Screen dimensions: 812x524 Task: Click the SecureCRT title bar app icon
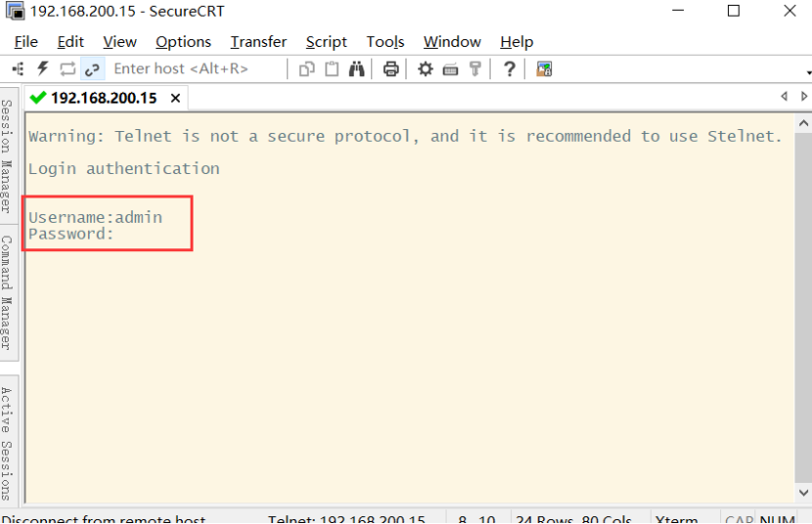pyautogui.click(x=15, y=11)
